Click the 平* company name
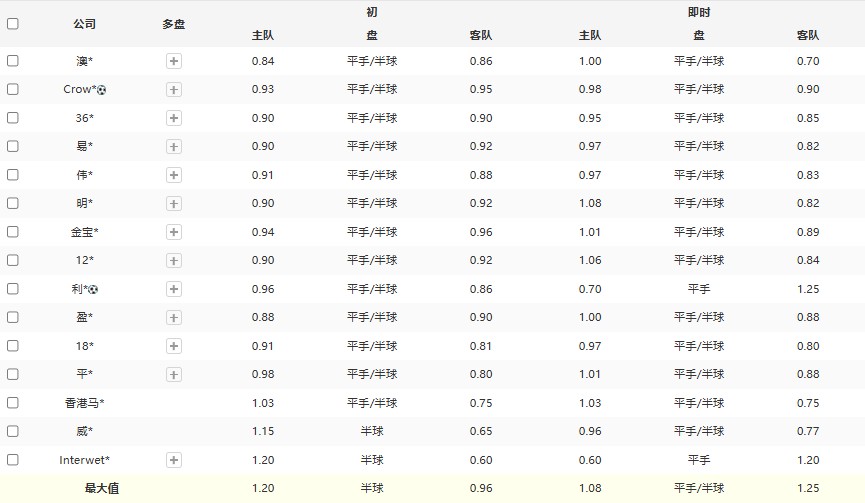The width and height of the screenshot is (865, 503). [x=85, y=374]
